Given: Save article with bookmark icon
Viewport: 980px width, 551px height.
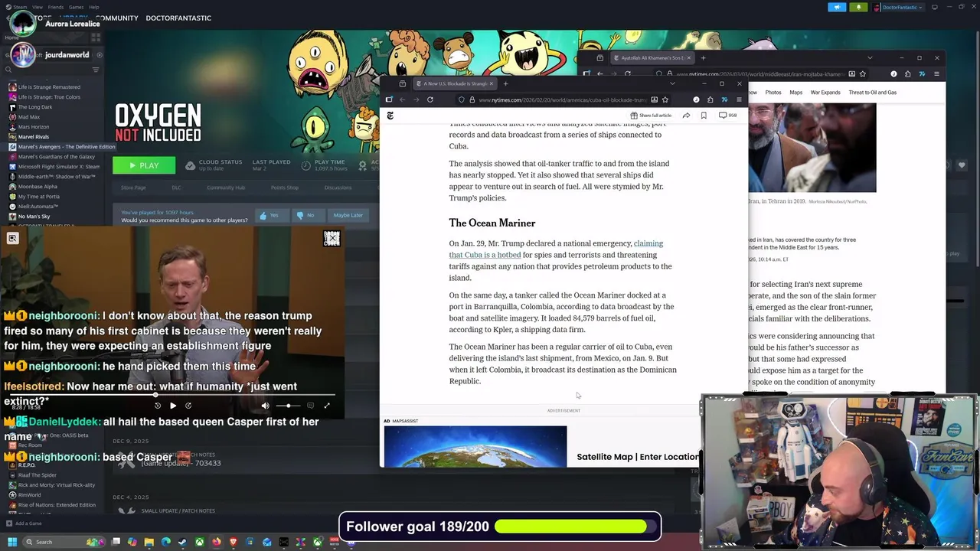Looking at the screenshot, I should pyautogui.click(x=704, y=116).
